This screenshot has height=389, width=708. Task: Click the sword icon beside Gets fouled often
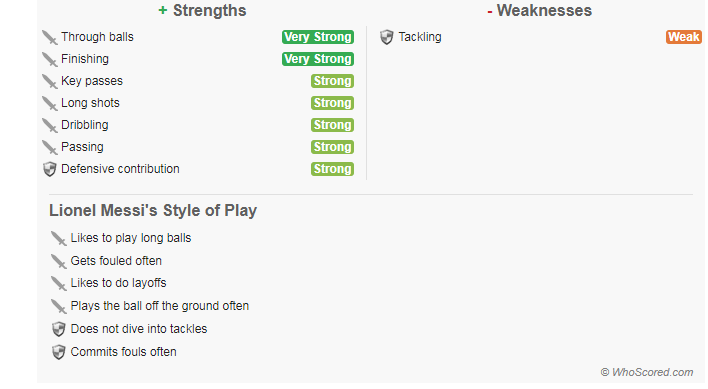click(59, 261)
